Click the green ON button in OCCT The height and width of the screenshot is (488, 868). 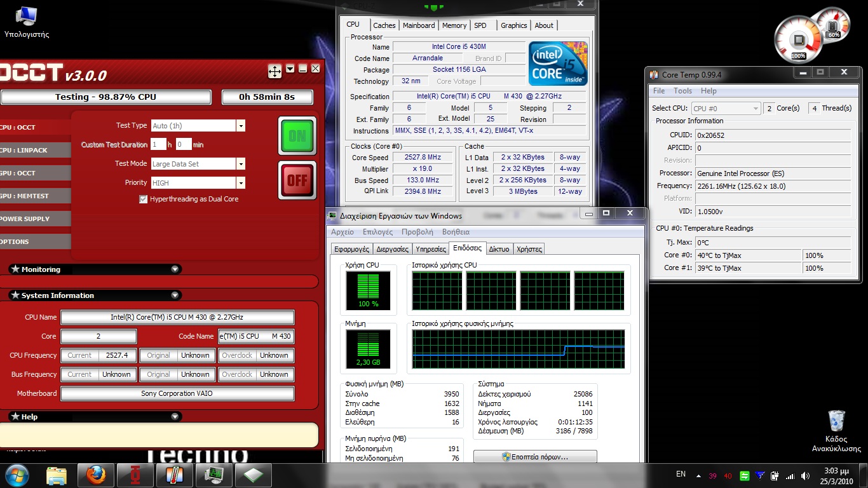[297, 136]
